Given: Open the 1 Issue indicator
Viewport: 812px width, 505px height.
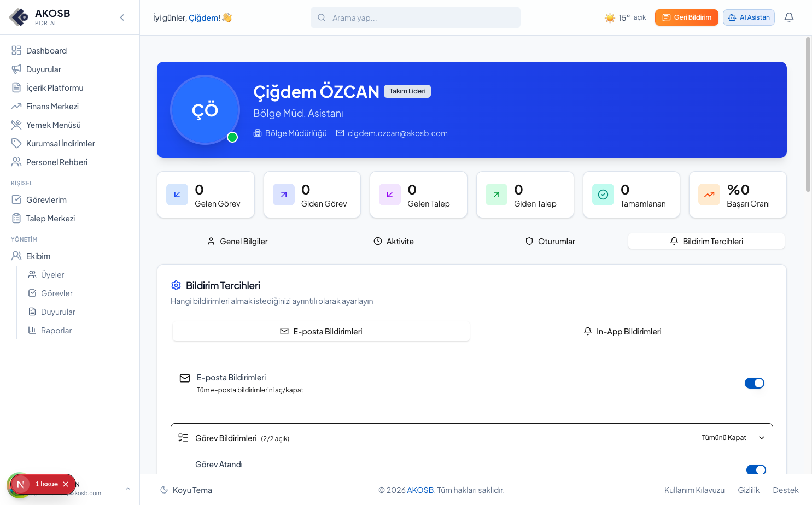Looking at the screenshot, I should point(46,484).
